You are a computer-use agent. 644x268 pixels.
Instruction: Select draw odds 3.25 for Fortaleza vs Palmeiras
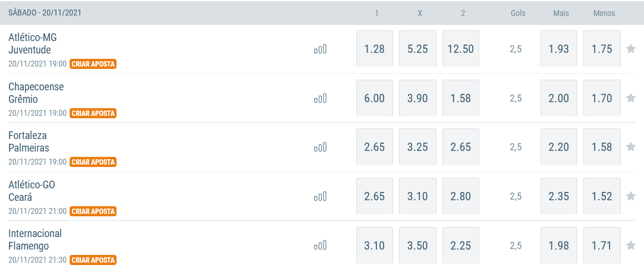pyautogui.click(x=417, y=147)
